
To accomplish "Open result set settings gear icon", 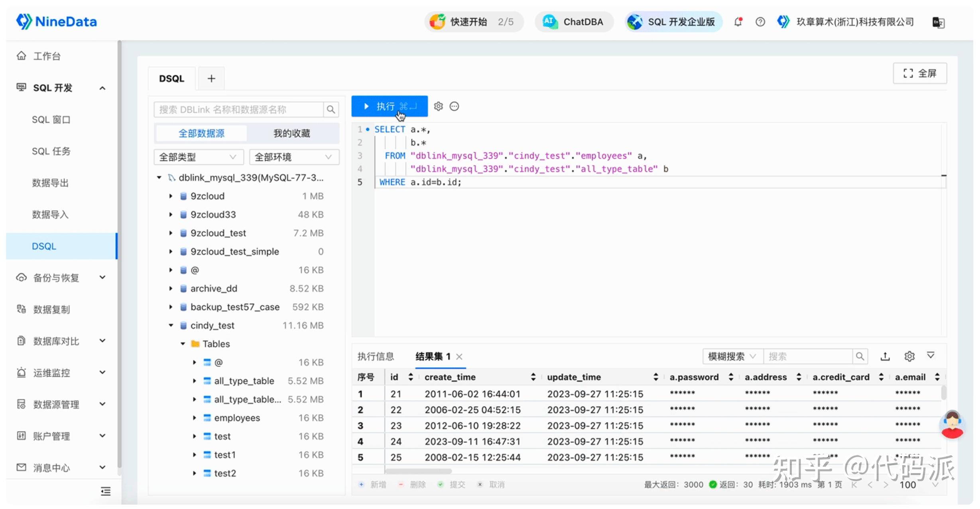I will click(x=909, y=356).
